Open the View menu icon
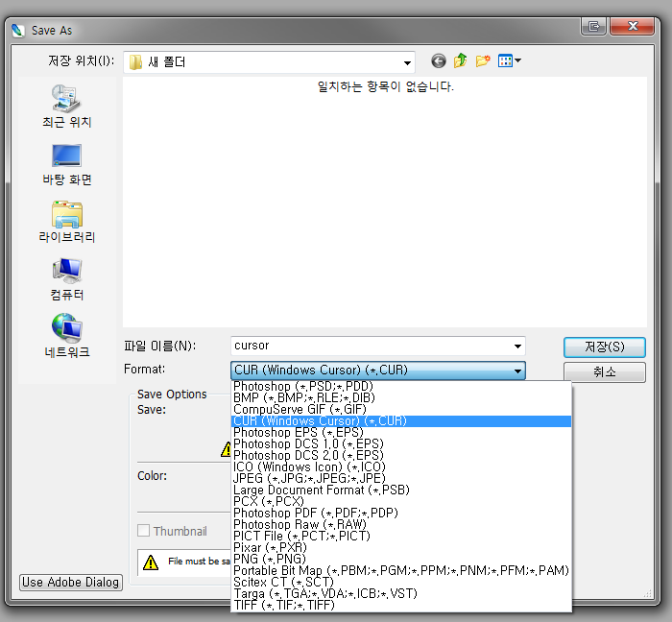This screenshot has height=622, width=672. (509, 60)
